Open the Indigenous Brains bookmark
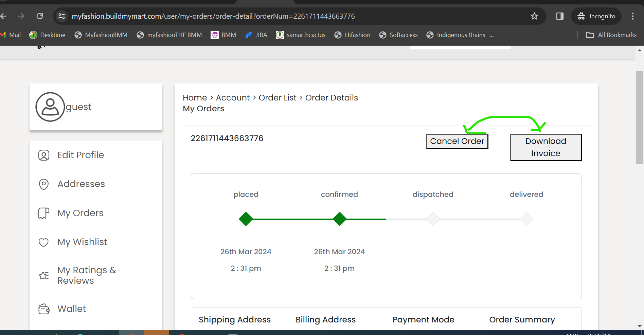The width and height of the screenshot is (644, 335). 460,35
